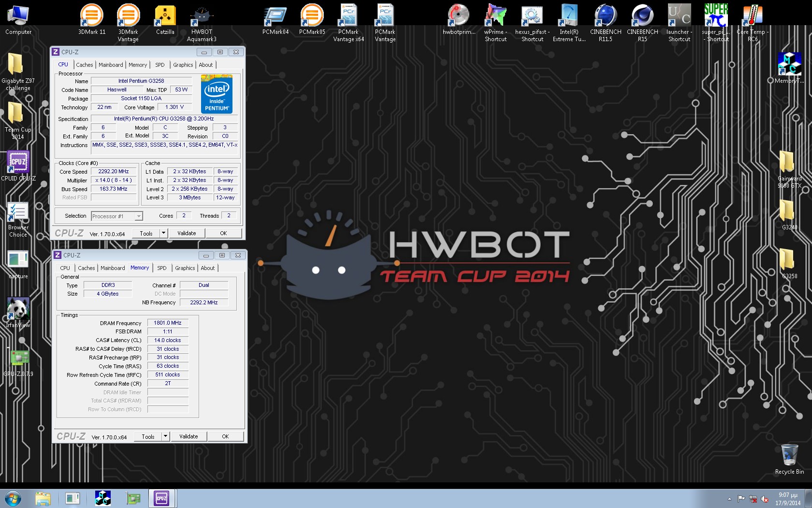Click the Bus Speed value 163.73 MHz
Viewport: 812px width, 508px height.
click(x=114, y=189)
